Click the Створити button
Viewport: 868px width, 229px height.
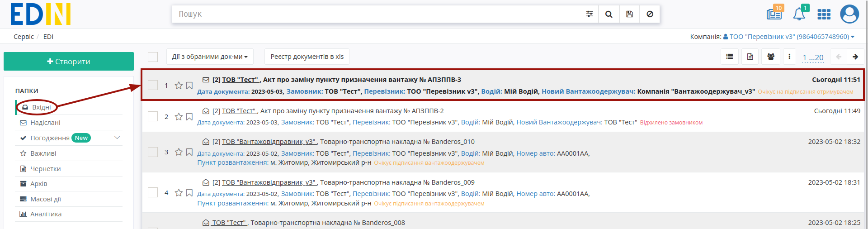click(69, 61)
